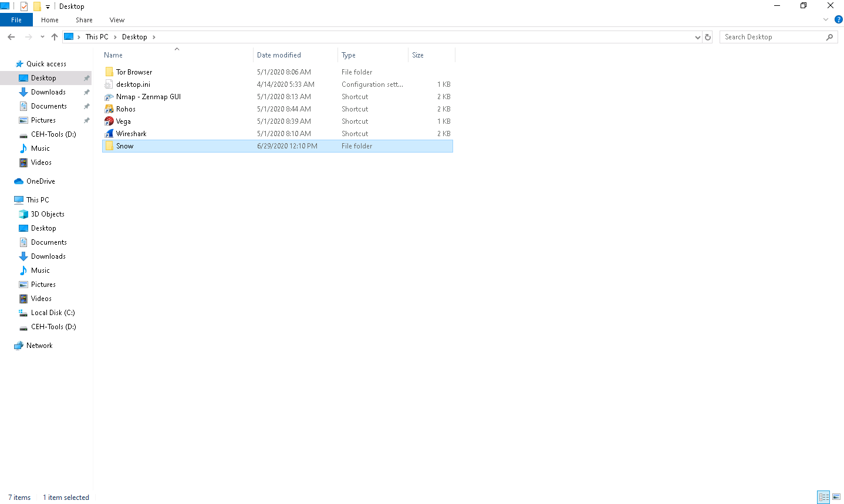This screenshot has height=504, width=844.
Task: Click the Properties quick access toolbar icon
Action: click(x=24, y=6)
